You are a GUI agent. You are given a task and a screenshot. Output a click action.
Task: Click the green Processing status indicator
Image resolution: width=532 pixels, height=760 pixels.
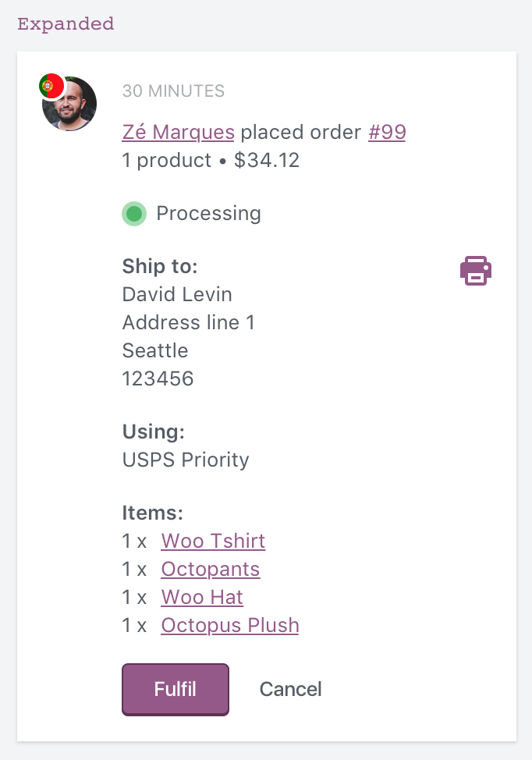[134, 213]
